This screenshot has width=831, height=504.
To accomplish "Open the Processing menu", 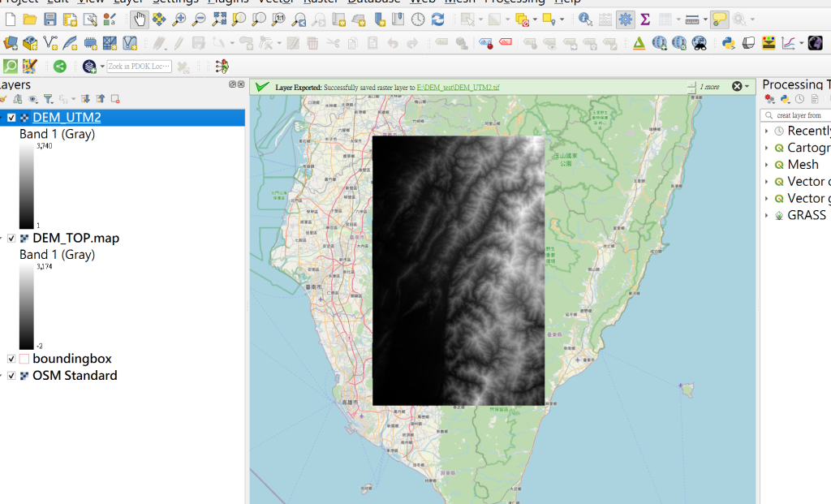I will 515,2.
